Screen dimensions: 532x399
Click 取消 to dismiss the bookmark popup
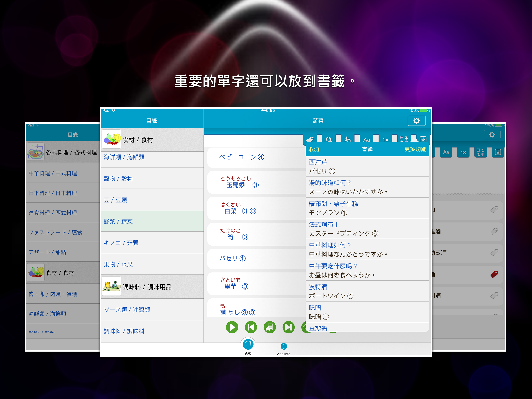click(314, 149)
